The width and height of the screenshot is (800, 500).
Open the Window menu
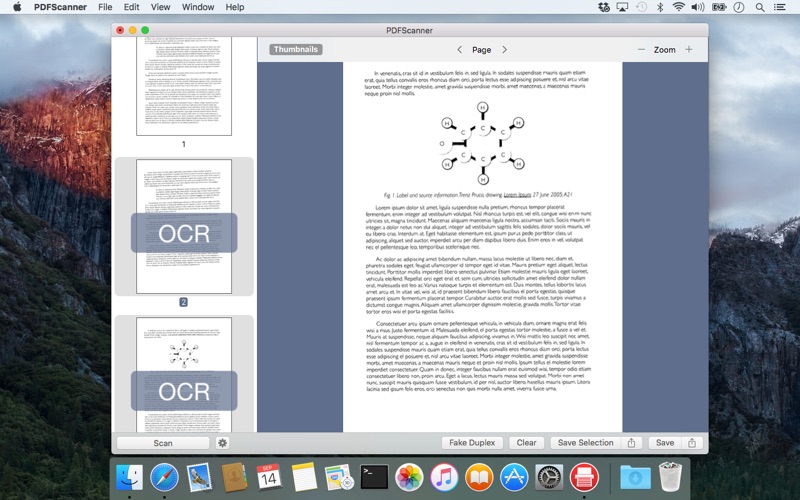pos(197,7)
